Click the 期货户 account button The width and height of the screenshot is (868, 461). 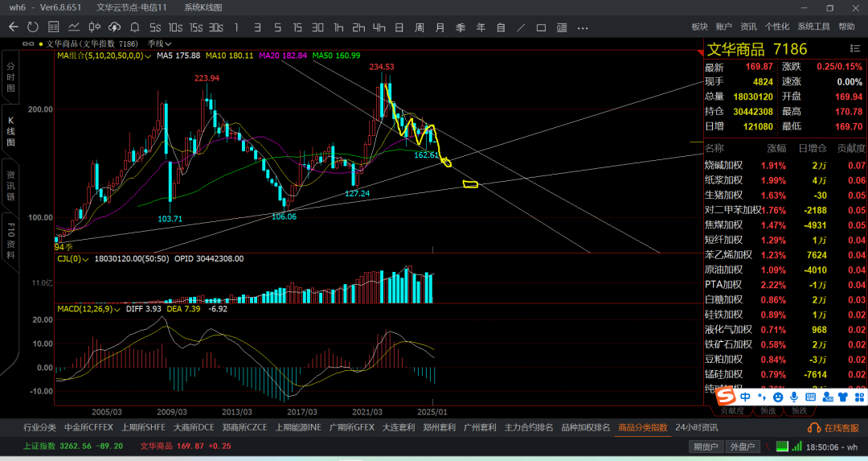click(706, 447)
